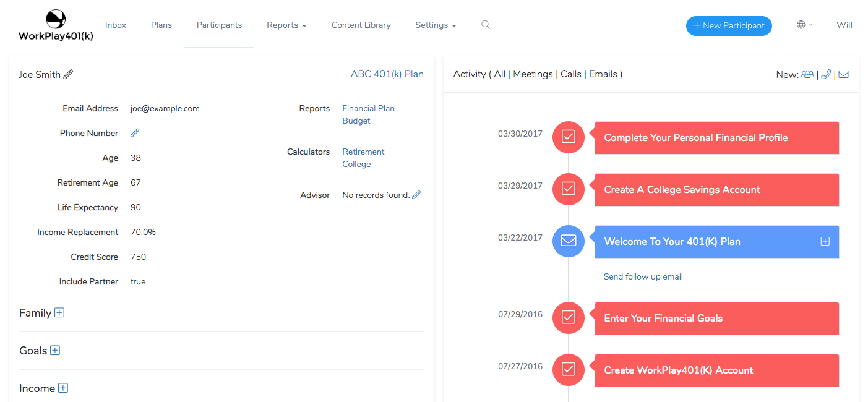Click the Include Partner value true

click(138, 281)
